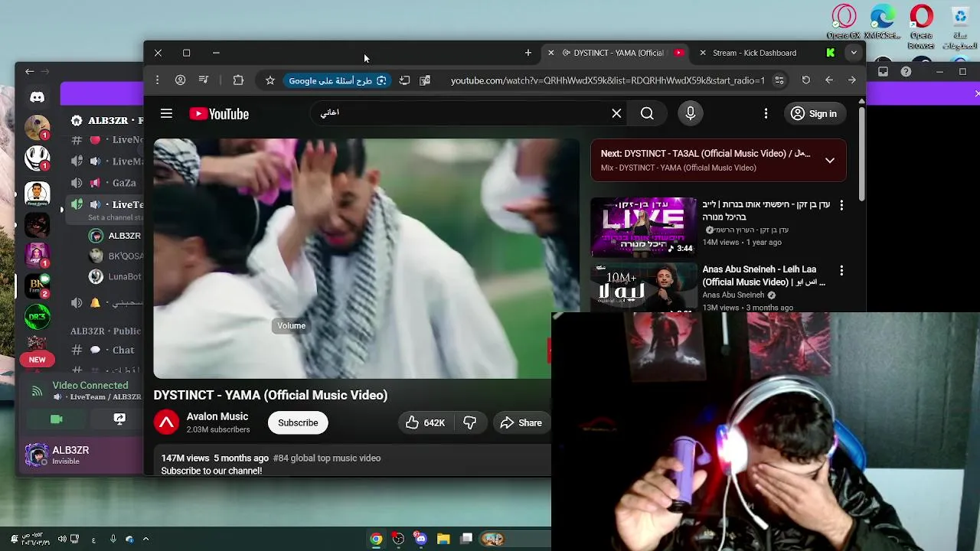The height and width of the screenshot is (551, 980).
Task: Open the volume control in system tray
Action: coord(62,539)
